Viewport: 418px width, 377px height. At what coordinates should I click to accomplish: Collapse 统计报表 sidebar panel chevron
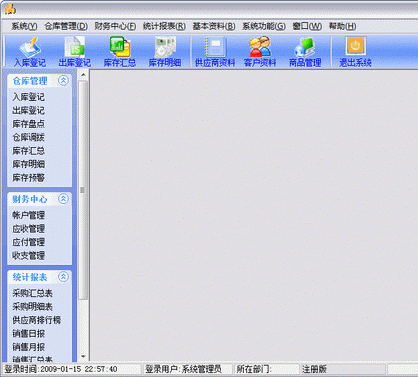point(63,277)
